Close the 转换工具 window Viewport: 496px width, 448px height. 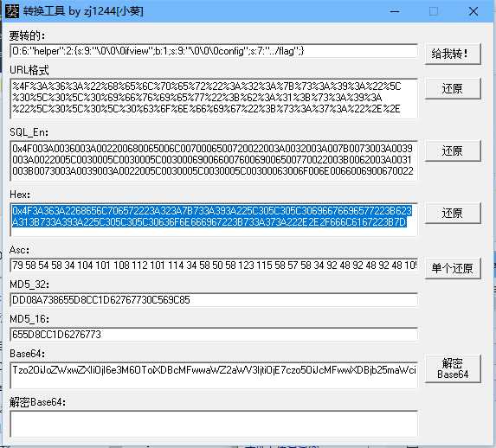click(x=473, y=11)
